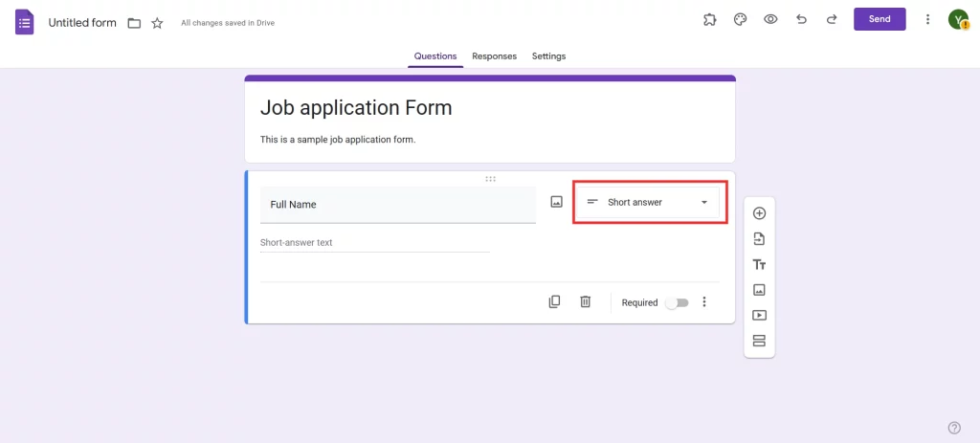
Task: Grab the question drag handle dots
Action: point(491,179)
